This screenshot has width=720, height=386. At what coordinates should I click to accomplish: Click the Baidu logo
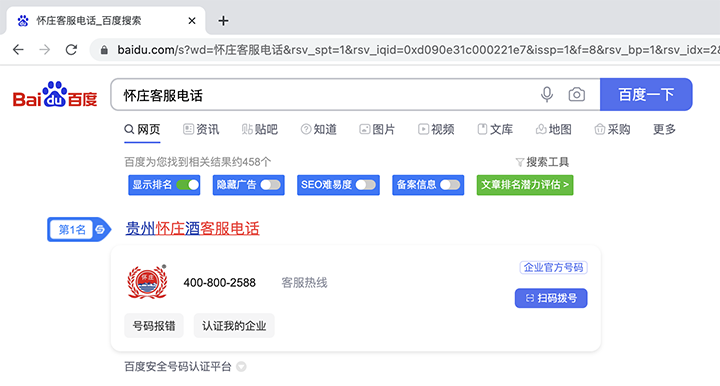(55, 95)
